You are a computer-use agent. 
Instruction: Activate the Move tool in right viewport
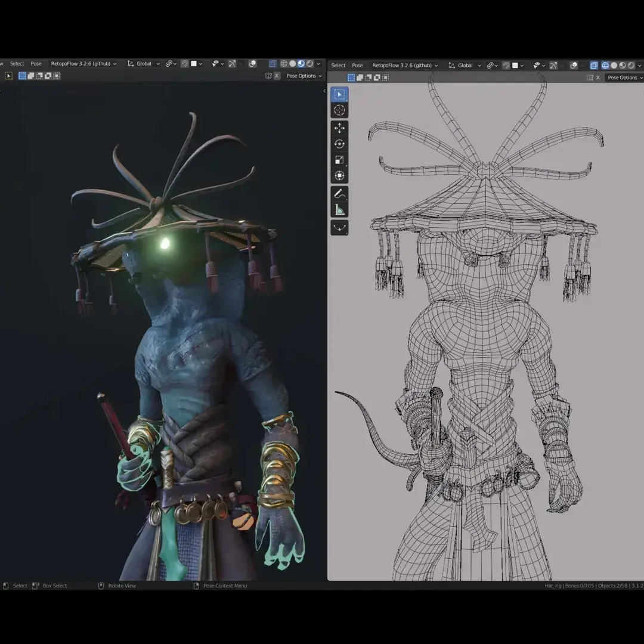[339, 128]
